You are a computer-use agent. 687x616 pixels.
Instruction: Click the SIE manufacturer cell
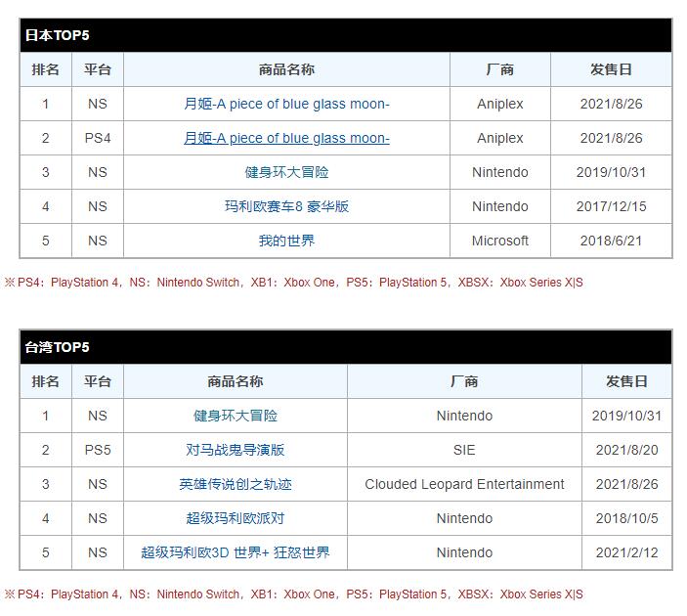click(x=464, y=450)
